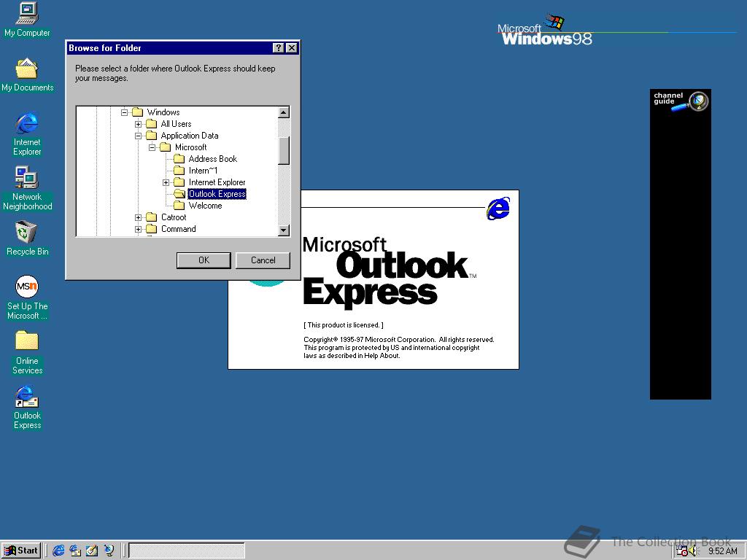Click the Catroot folder icon

(x=152, y=217)
